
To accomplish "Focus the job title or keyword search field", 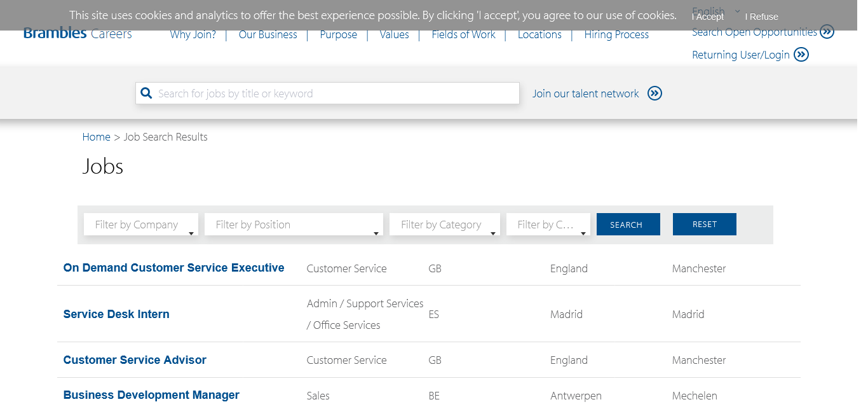I will [337, 94].
